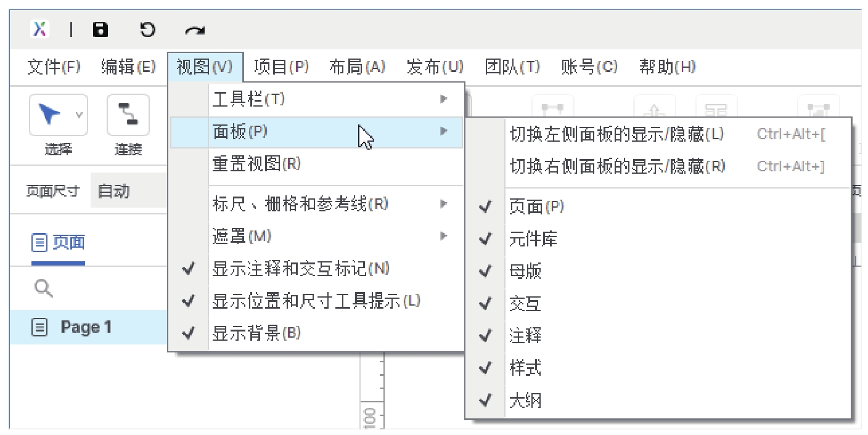Click the search magnifier in Pages panel
Image resolution: width=868 pixels, height=435 pixels.
(x=44, y=288)
